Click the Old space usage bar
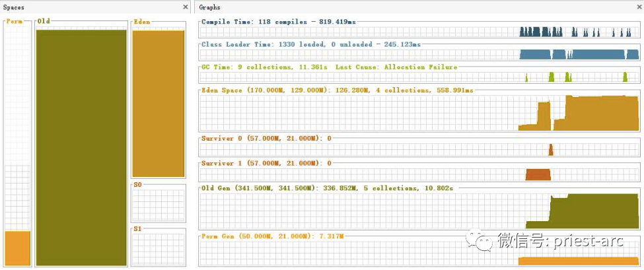Image resolution: width=644 pixels, height=270 pixels. coord(81,148)
